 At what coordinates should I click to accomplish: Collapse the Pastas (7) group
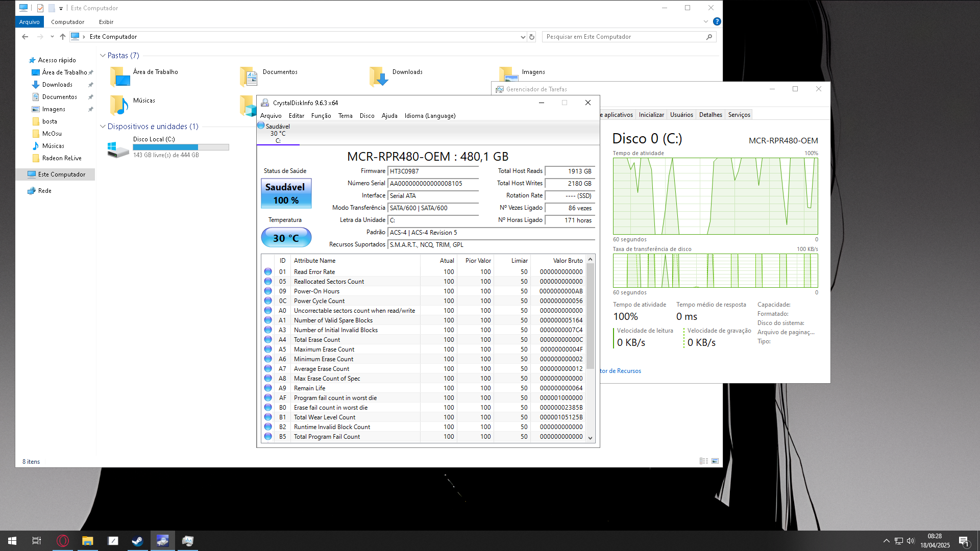tap(103, 56)
